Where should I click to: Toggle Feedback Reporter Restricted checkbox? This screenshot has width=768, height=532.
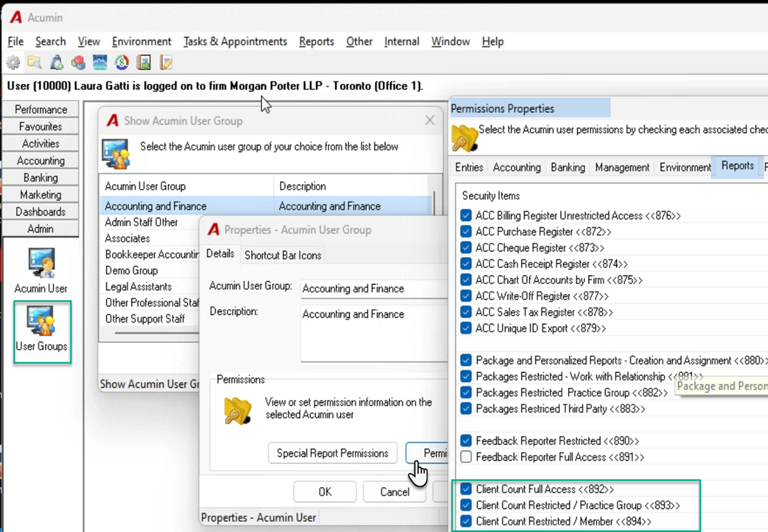[x=466, y=441]
